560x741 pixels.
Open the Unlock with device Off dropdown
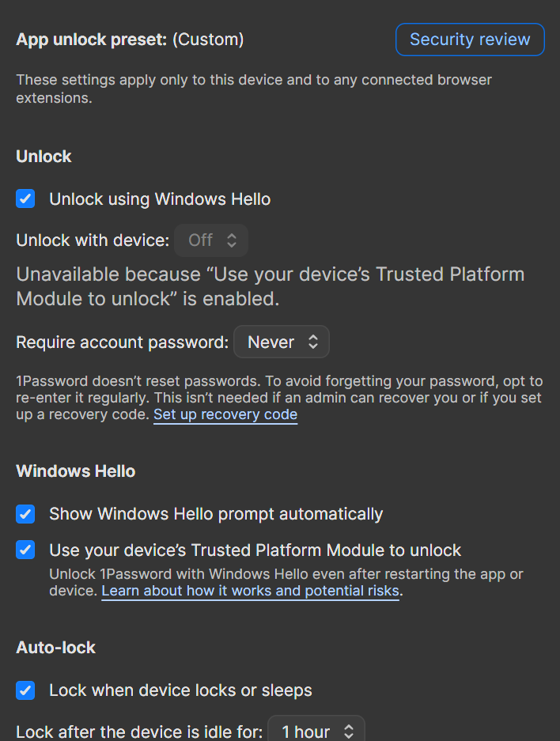pos(211,240)
